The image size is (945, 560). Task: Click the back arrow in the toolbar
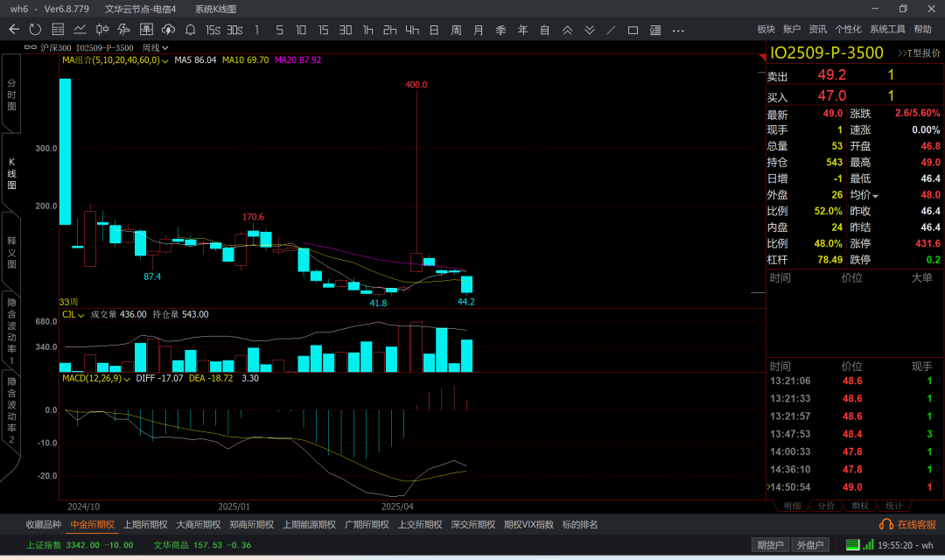(x=14, y=30)
